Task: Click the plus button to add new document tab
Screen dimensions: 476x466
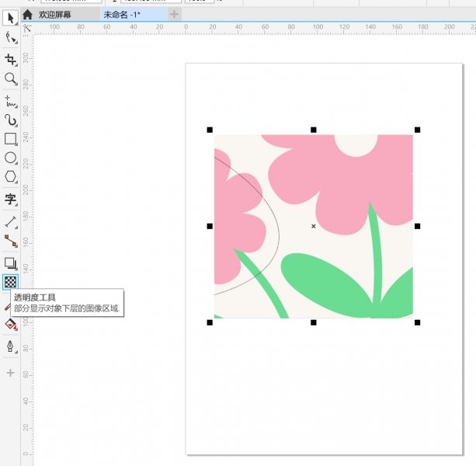Action: click(x=174, y=14)
